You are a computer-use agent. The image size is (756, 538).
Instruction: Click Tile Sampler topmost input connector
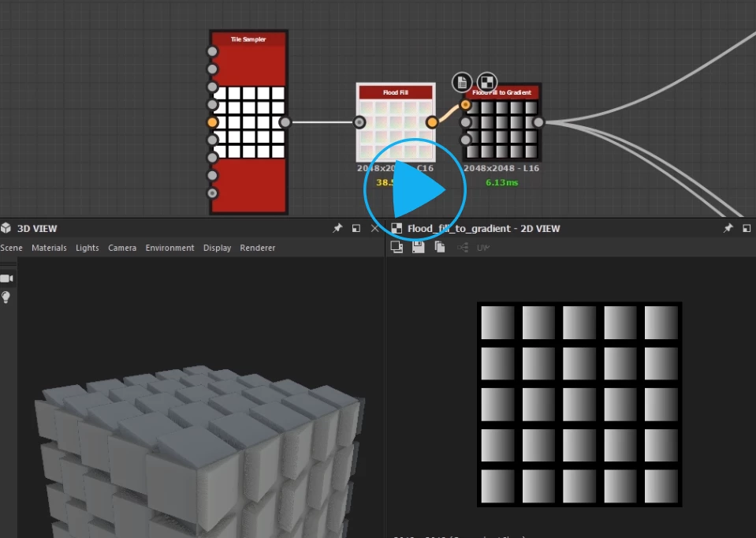(x=212, y=51)
